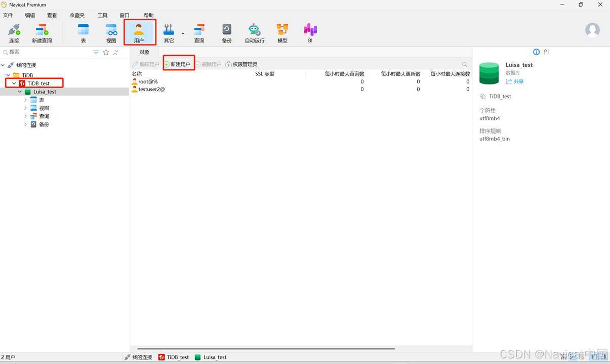Select the 备份 (Backup) toolbar icon
This screenshot has width=610, height=364.
coord(227,33)
